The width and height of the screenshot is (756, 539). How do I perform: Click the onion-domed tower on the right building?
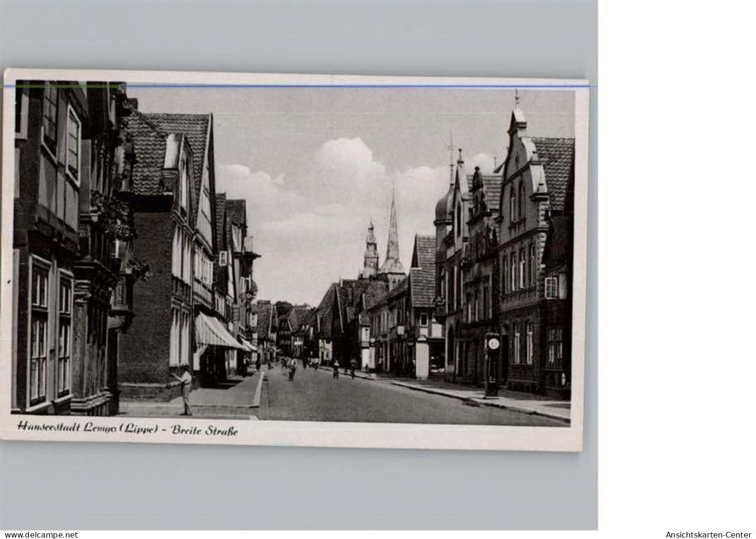[x=443, y=205]
